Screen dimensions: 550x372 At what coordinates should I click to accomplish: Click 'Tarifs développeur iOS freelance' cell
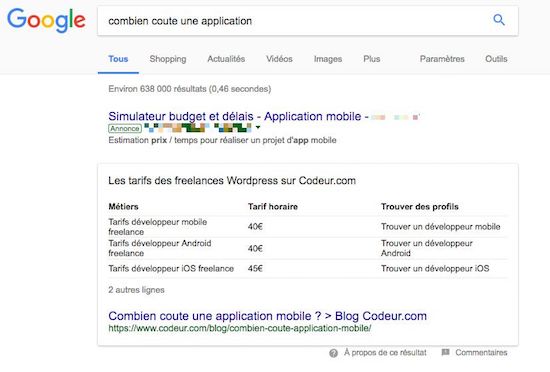pyautogui.click(x=171, y=269)
